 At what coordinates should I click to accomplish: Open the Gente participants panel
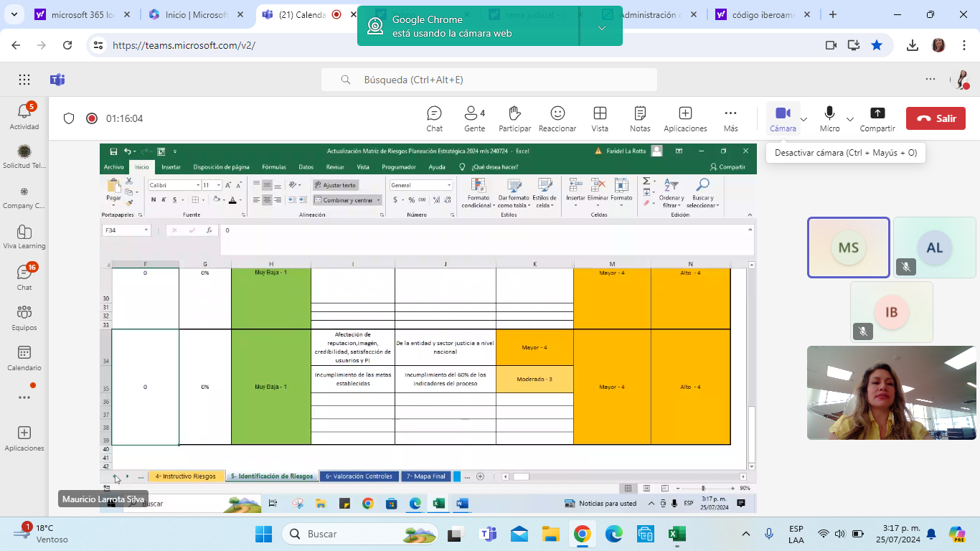[474, 118]
